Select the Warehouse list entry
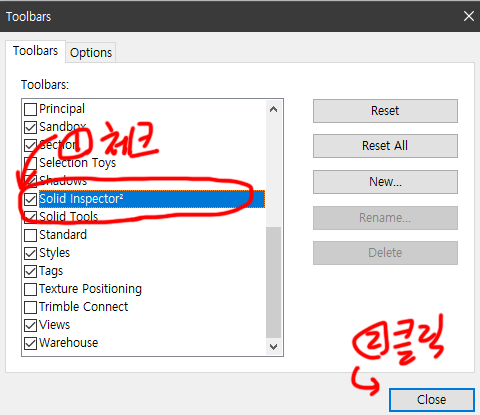The height and width of the screenshot is (415, 480). tap(69, 343)
